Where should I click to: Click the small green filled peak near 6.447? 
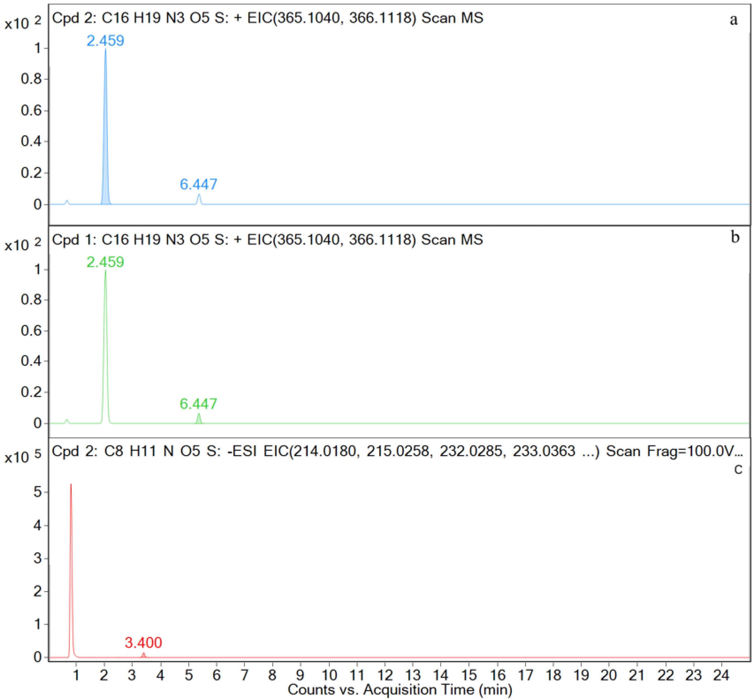(x=199, y=419)
